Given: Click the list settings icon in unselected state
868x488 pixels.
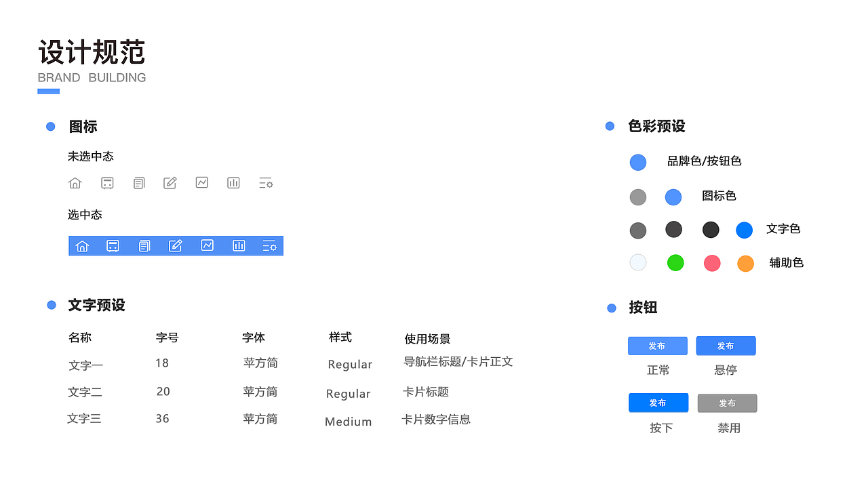Looking at the screenshot, I should point(265,182).
